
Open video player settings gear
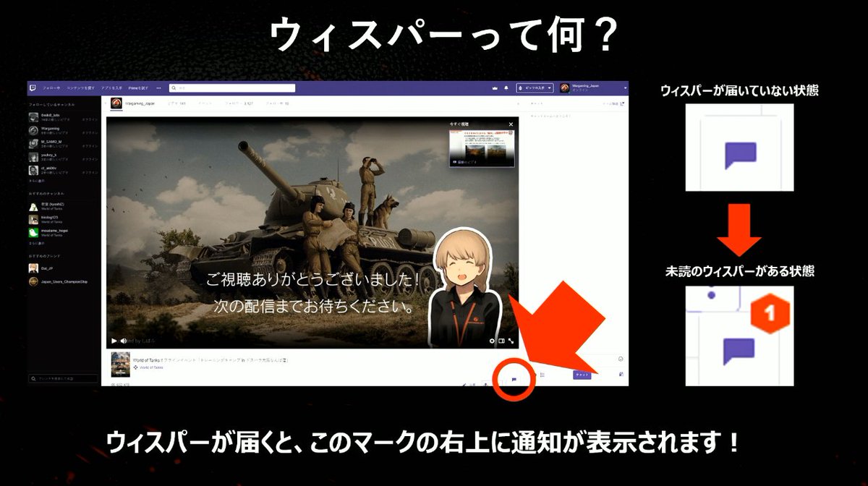coord(493,341)
